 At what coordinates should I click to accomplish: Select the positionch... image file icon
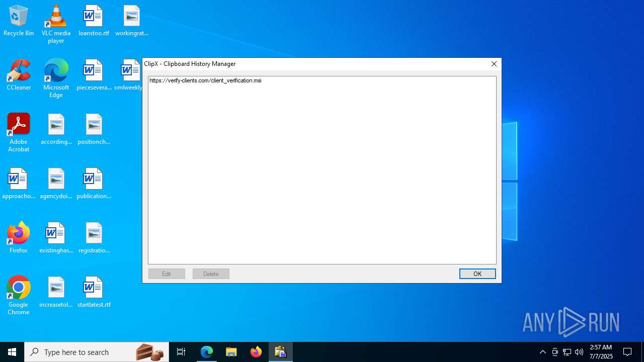(x=94, y=130)
